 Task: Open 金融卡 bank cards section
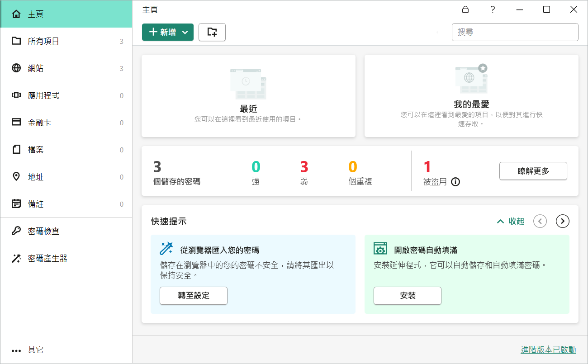pyautogui.click(x=39, y=123)
